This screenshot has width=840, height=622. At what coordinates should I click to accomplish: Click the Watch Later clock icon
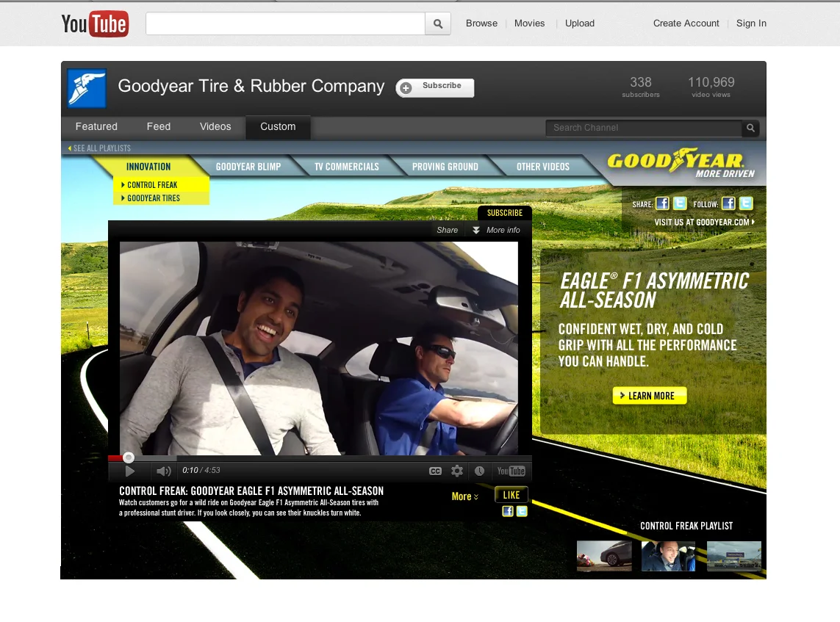coord(479,471)
